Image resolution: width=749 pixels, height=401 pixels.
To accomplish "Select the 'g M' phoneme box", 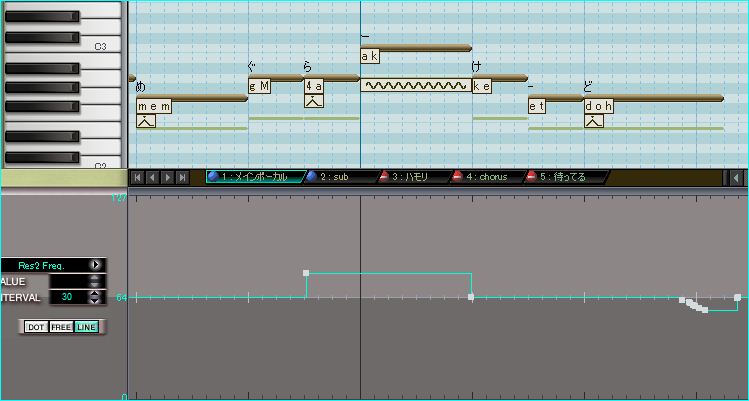I will pyautogui.click(x=259, y=87).
